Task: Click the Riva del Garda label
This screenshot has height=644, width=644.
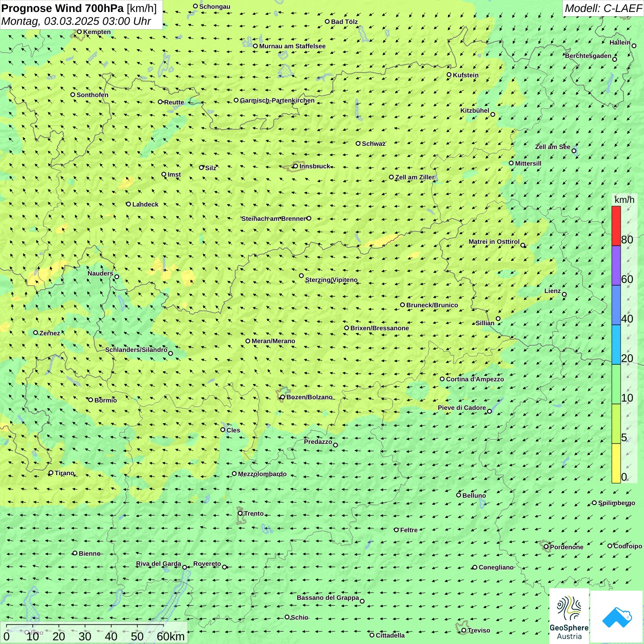Action: (x=158, y=563)
